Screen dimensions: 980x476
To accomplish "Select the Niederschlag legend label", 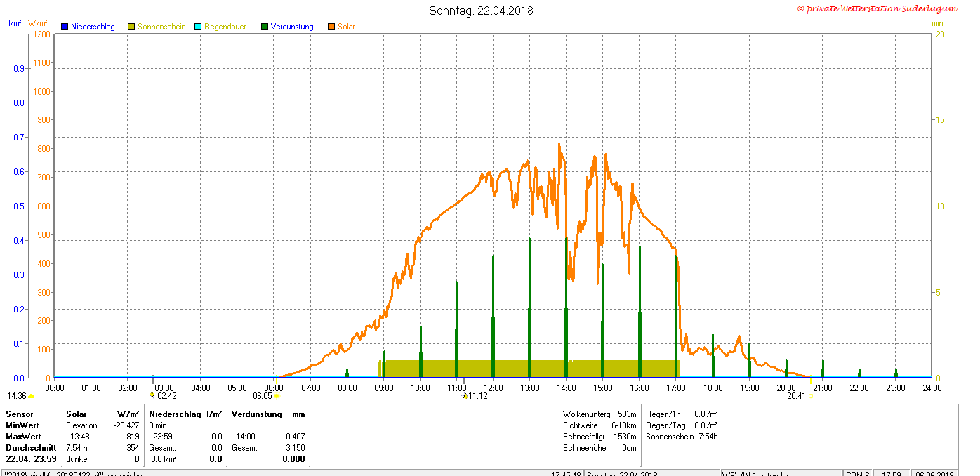I will click(93, 27).
